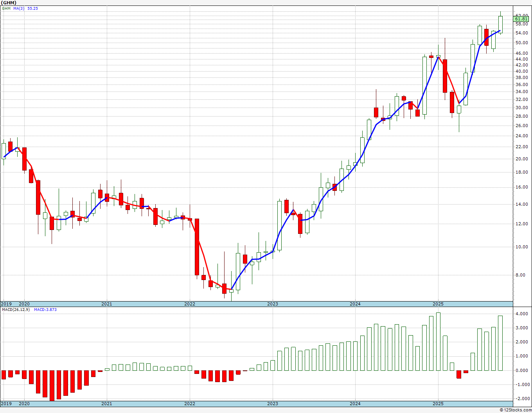Open the 12Stocks.com copyright link
Viewport: 532px width, 413px height.
pyautogui.click(x=516, y=410)
